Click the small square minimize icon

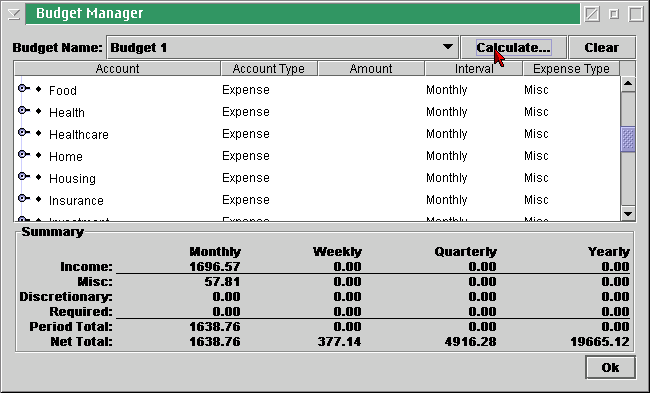[614, 14]
